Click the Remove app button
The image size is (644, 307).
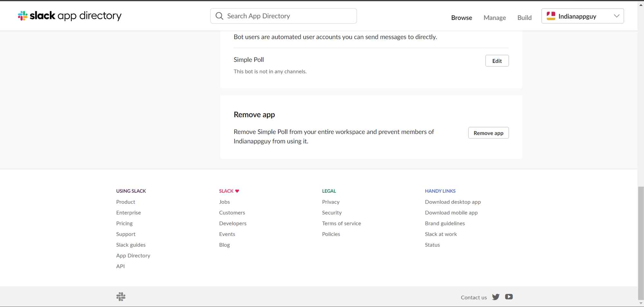tap(488, 133)
